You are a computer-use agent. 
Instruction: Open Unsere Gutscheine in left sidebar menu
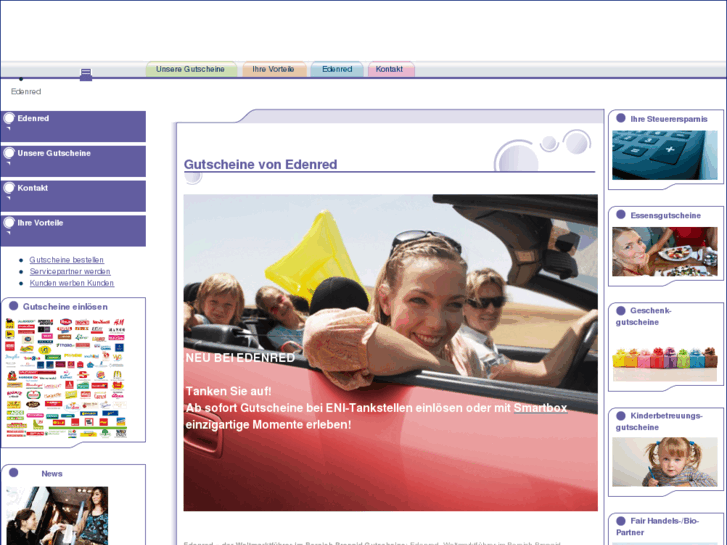(x=73, y=161)
